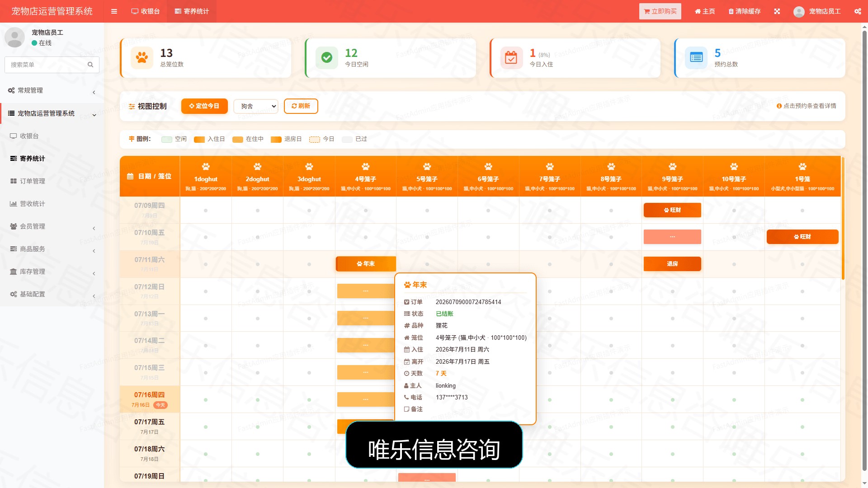
Task: Click the calendar icon in 日期 / 笼位 header
Action: coord(130,176)
